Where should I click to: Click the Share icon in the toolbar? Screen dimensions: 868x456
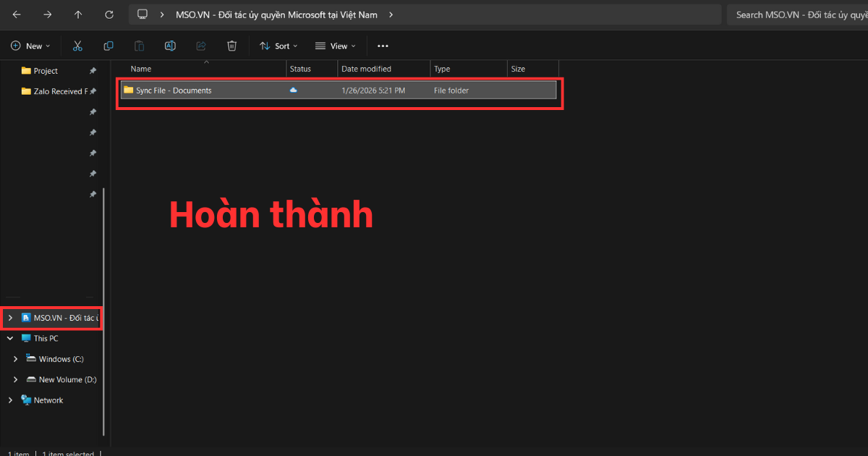coord(200,46)
